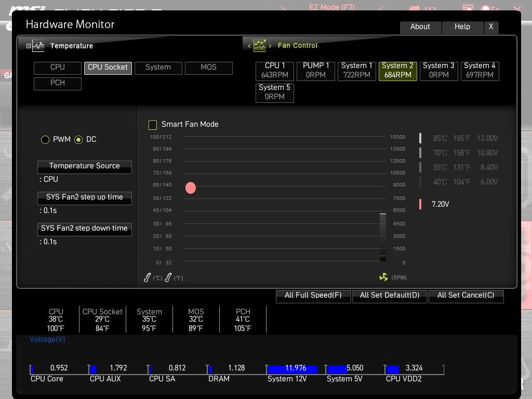Click the MOS 32°C temperature readout
This screenshot has height=399, width=532.
[x=196, y=320]
